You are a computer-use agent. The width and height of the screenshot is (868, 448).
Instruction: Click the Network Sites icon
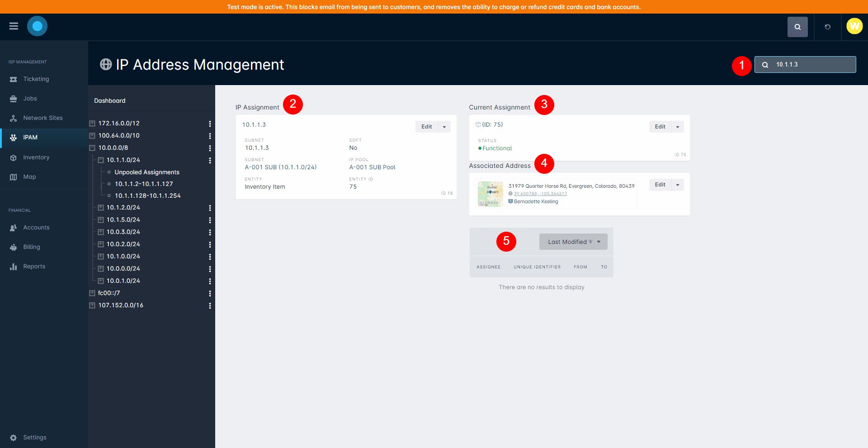pos(14,118)
